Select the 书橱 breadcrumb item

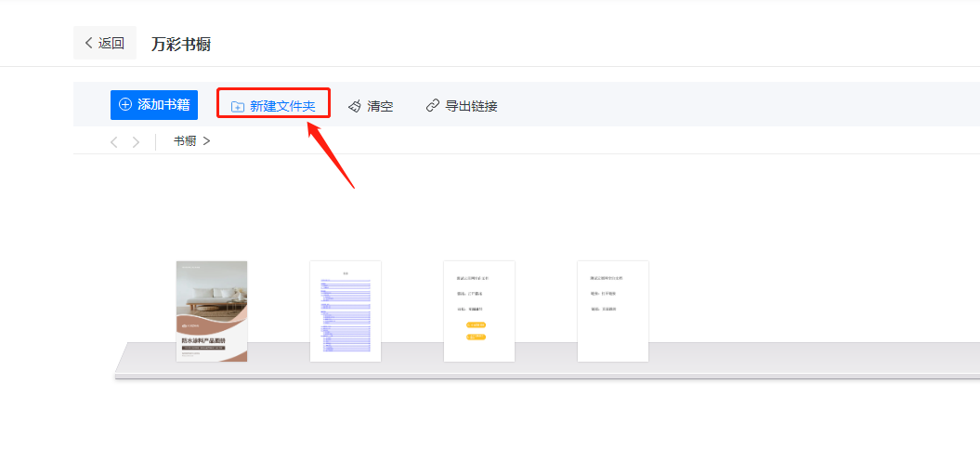[184, 141]
